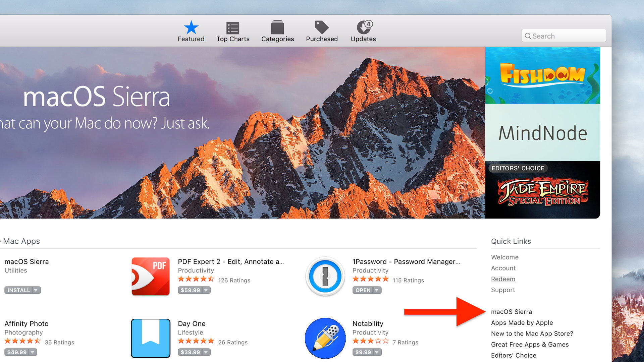Click Lifestyle category under Day One
Viewport: 644px width, 362px height.
[191, 333]
